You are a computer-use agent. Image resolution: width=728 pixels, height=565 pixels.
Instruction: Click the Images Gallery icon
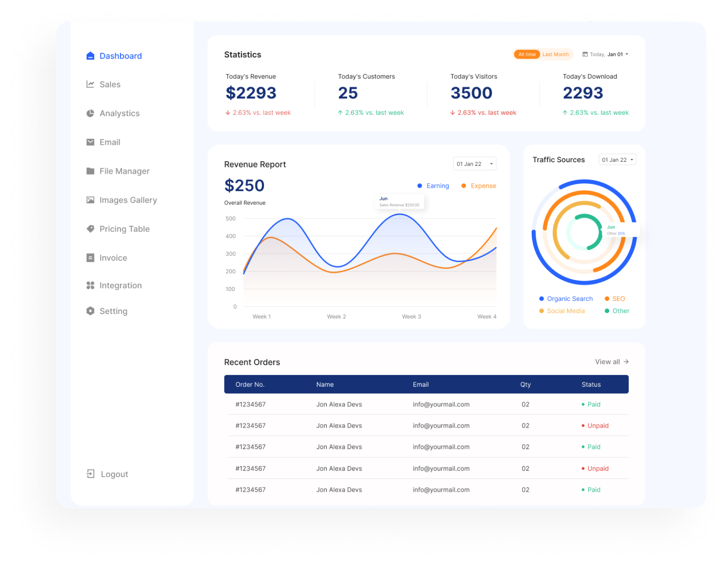pyautogui.click(x=90, y=200)
